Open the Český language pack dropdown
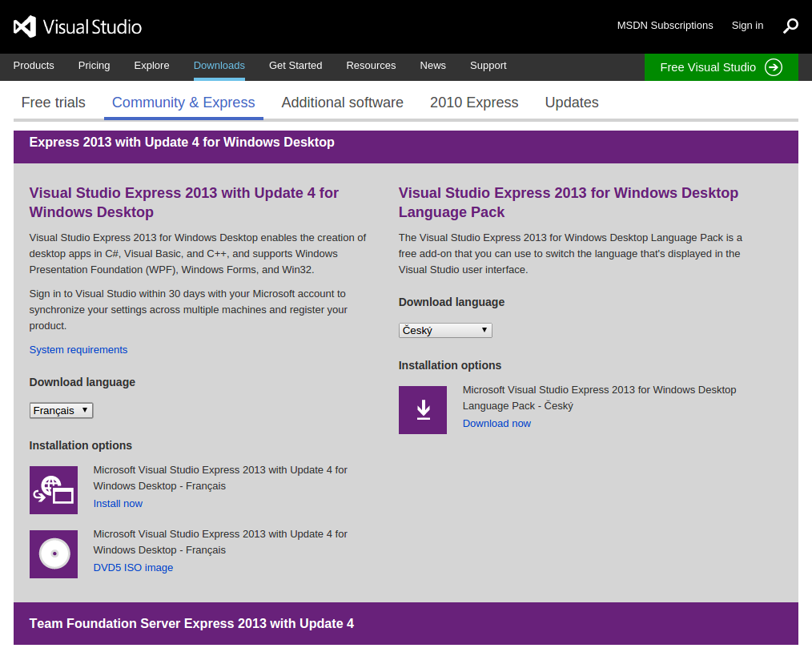Viewport: 812px width, 652px height. [445, 330]
